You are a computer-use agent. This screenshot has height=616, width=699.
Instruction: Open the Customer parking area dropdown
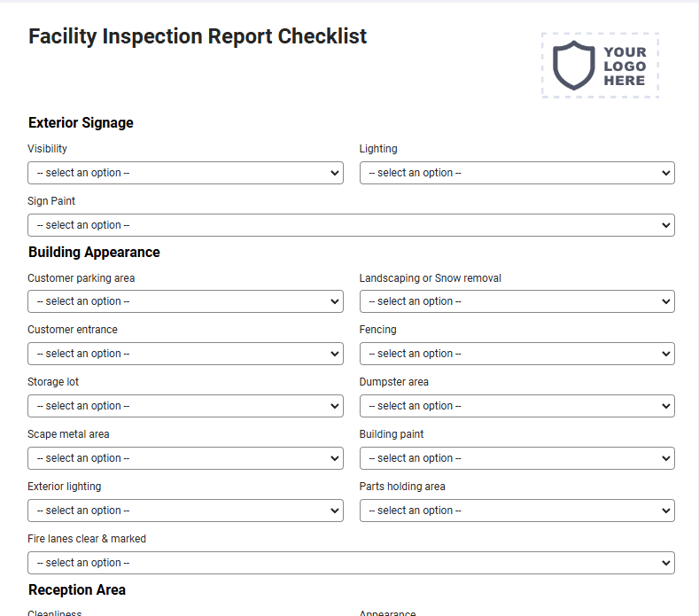point(185,301)
